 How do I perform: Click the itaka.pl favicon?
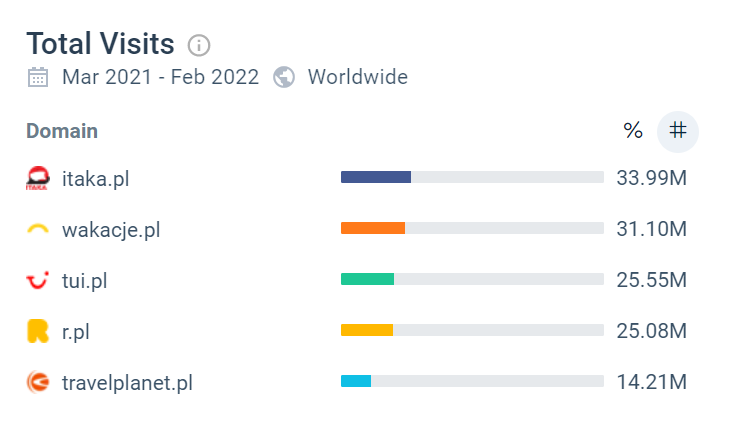[37, 178]
